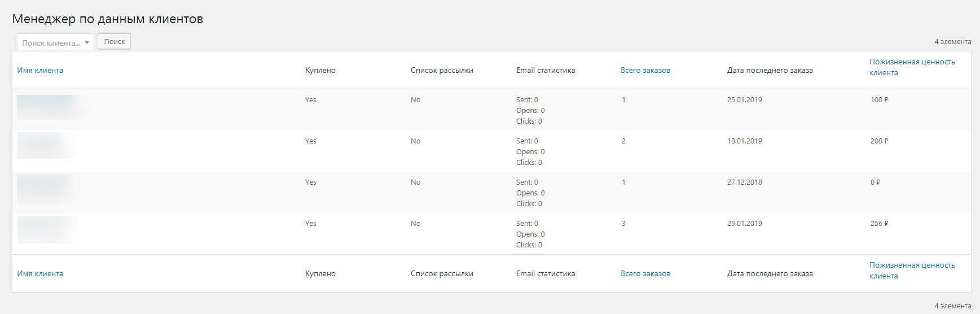980x314 pixels.
Task: Open order count for 27.12.2018 customer
Action: [623, 182]
